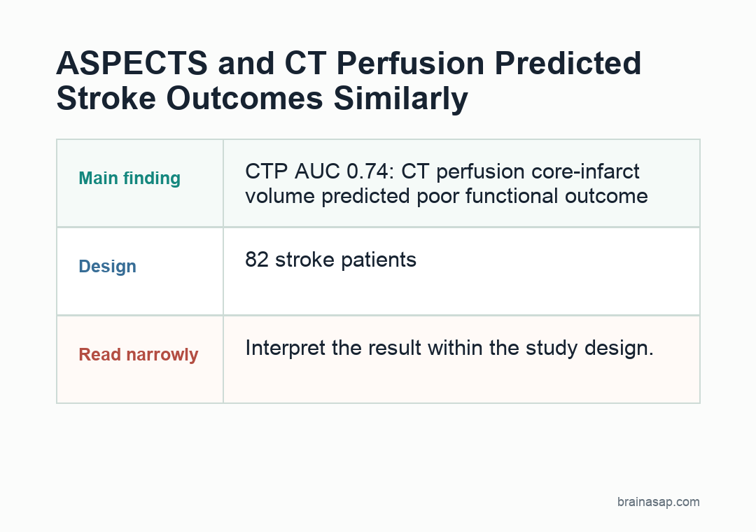Screen dimensions: 756x532
Task: Click 'volume predicted poor functional outcome' line
Action: (447, 196)
